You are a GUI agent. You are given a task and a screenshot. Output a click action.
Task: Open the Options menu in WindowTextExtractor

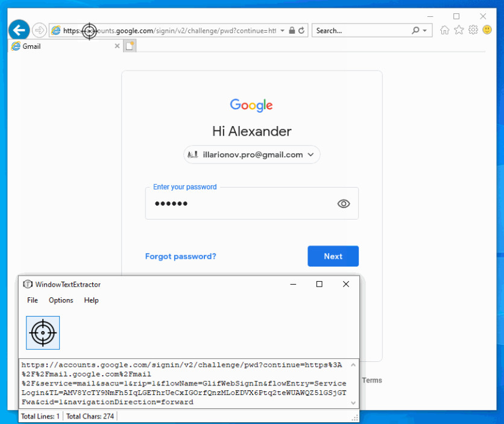pos(61,300)
